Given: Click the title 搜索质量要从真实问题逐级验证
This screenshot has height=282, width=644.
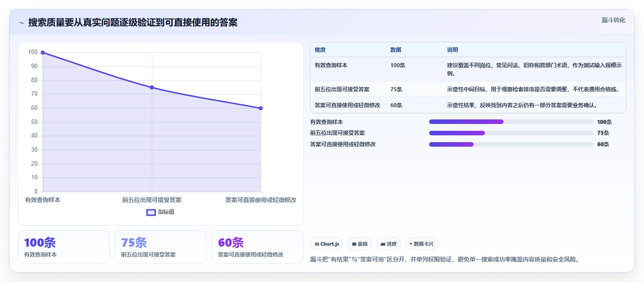Looking at the screenshot, I should point(133,23).
